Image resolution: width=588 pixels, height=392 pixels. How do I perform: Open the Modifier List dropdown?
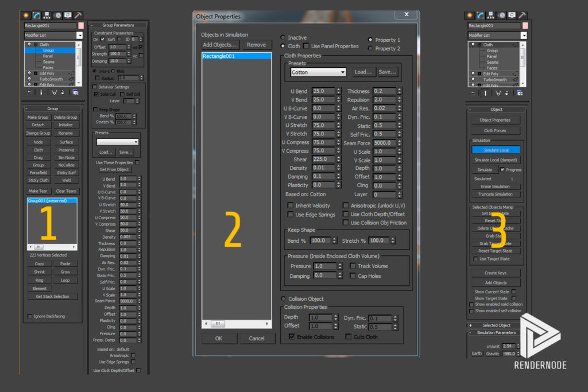pos(80,35)
